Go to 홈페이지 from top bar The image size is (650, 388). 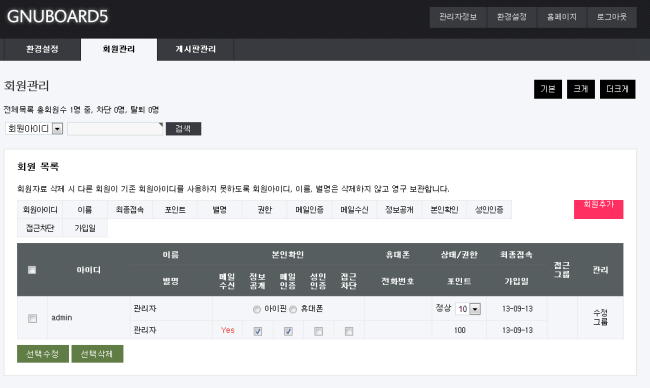562,17
